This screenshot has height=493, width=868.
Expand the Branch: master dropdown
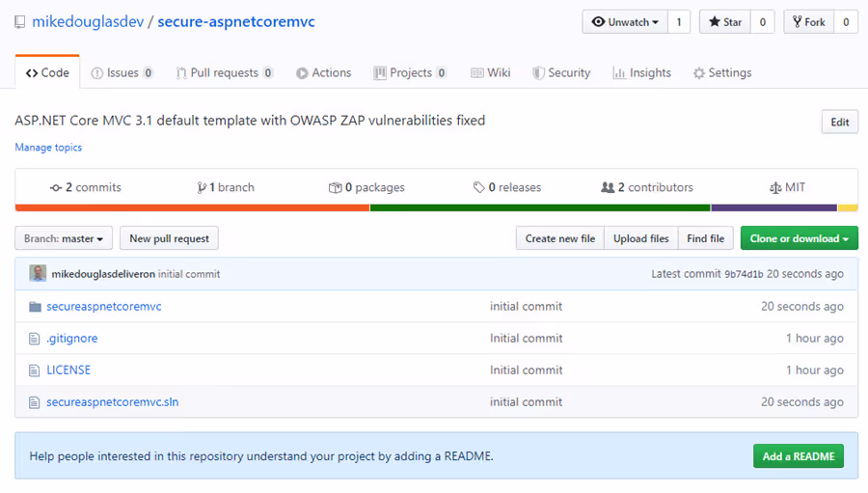[64, 238]
